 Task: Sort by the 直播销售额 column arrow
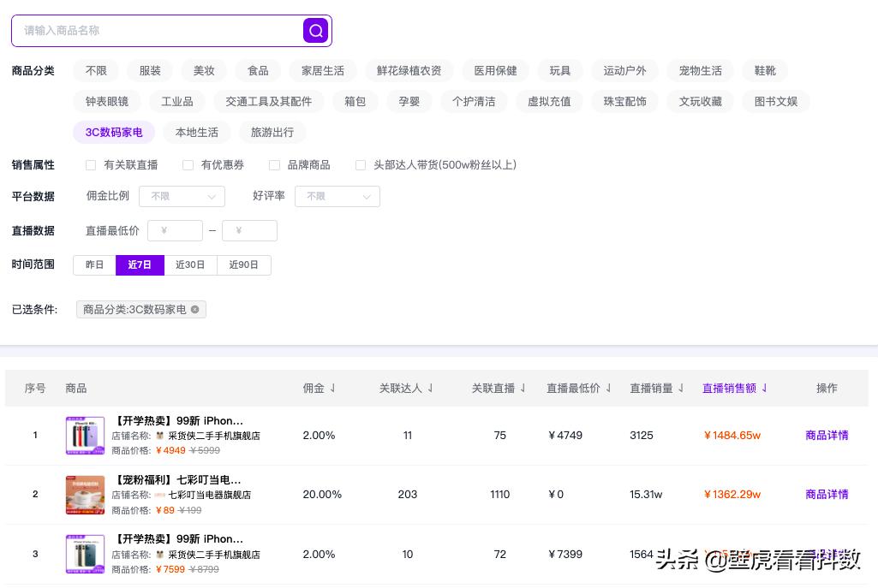763,388
